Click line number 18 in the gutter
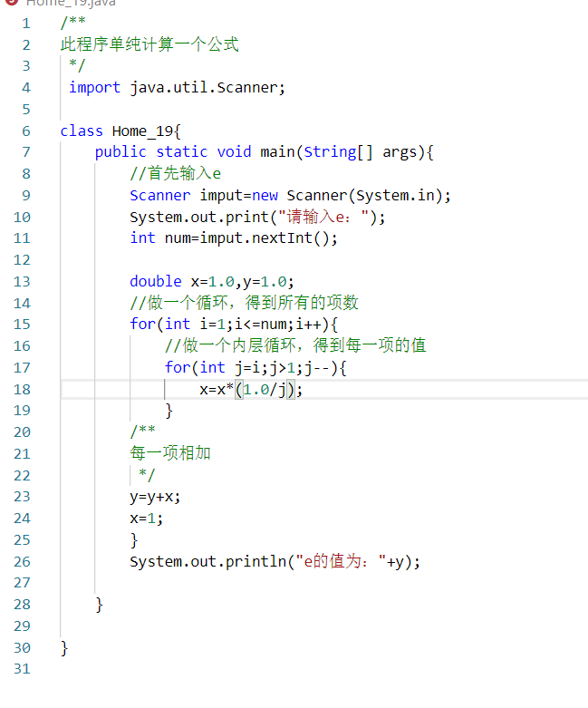The height and width of the screenshot is (708, 588). tap(22, 389)
